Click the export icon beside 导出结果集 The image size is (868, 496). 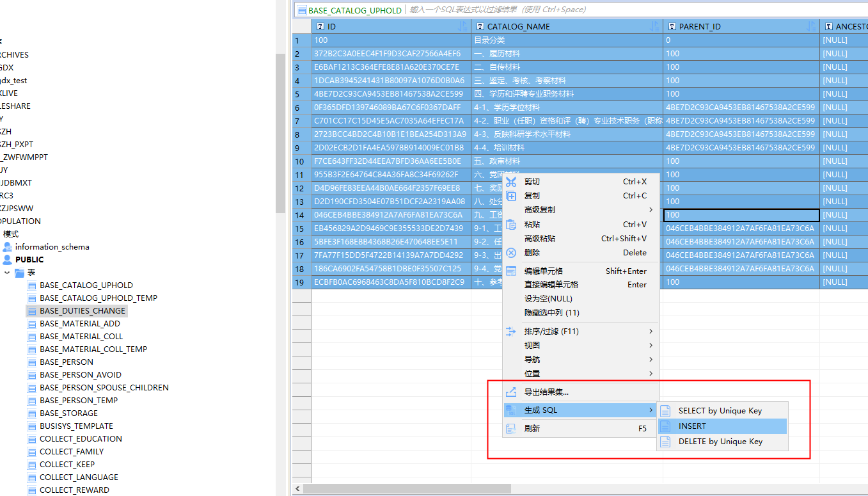click(510, 392)
